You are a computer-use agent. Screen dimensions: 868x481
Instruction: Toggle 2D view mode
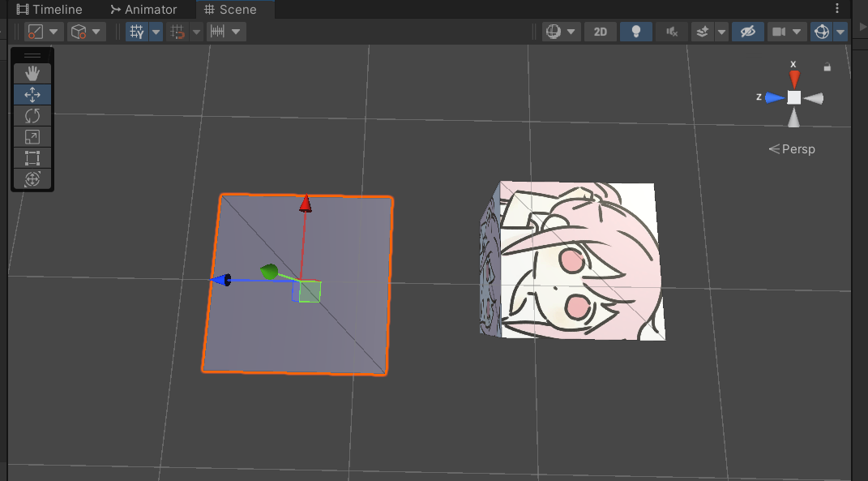tap(600, 32)
